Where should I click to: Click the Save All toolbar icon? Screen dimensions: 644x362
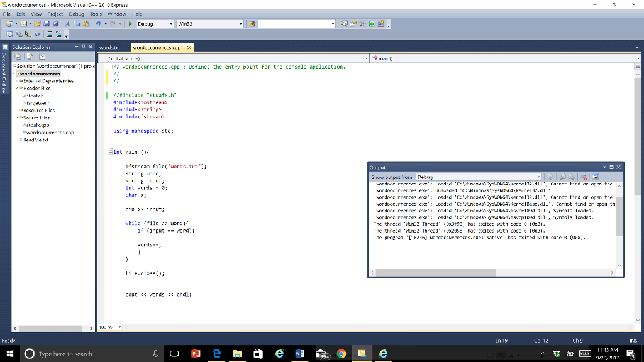click(57, 24)
